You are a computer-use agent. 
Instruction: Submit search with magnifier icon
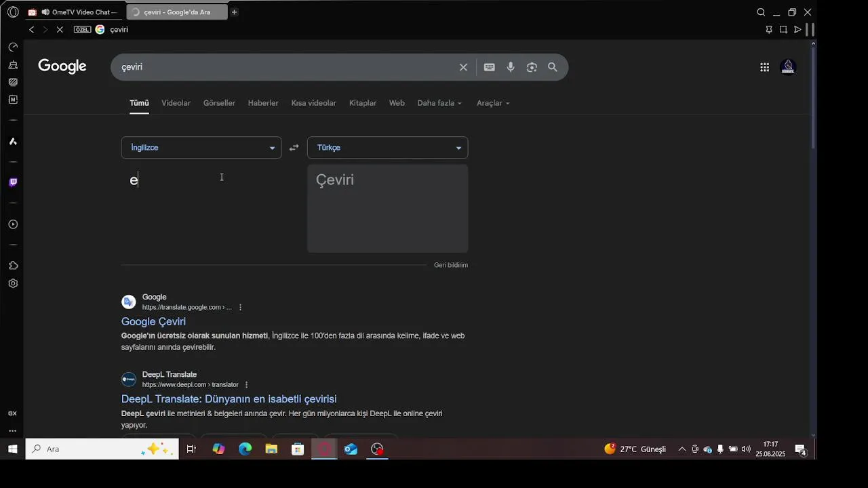tap(553, 67)
